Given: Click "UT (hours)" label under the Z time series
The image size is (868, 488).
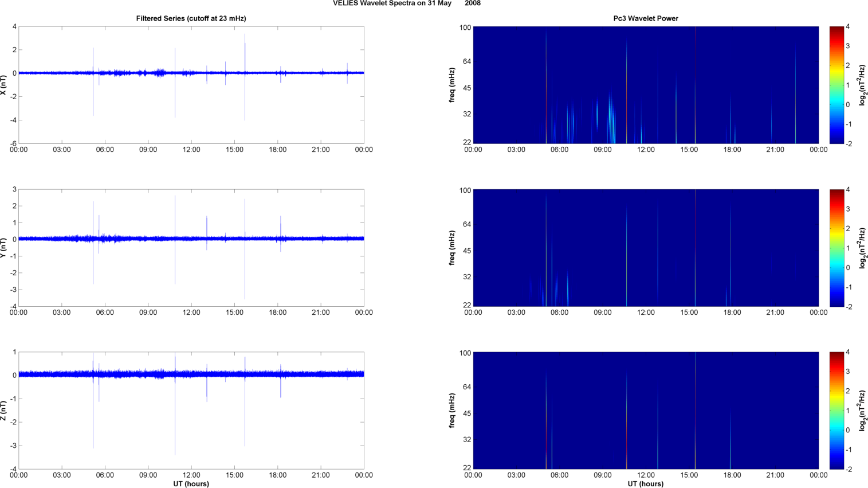Looking at the screenshot, I should pyautogui.click(x=191, y=484).
